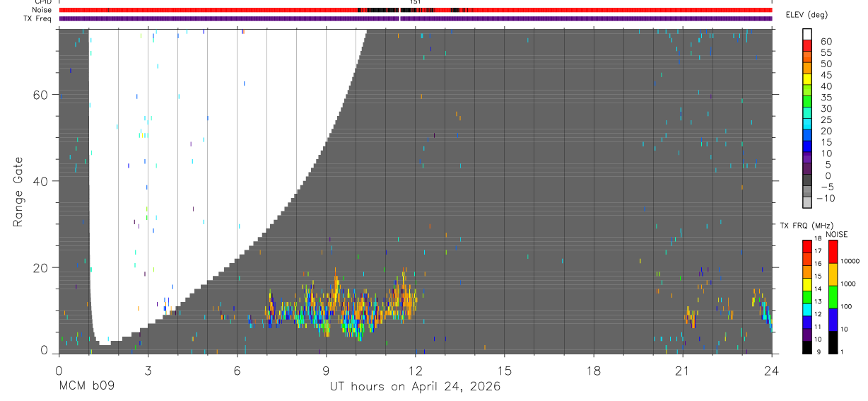
Task: Click x-axis tick label '6'
Action: pyautogui.click(x=237, y=371)
